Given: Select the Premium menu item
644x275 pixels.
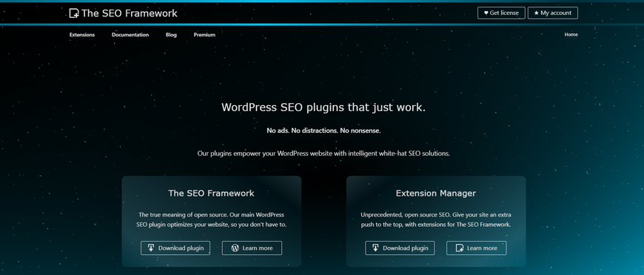Looking at the screenshot, I should click(204, 35).
